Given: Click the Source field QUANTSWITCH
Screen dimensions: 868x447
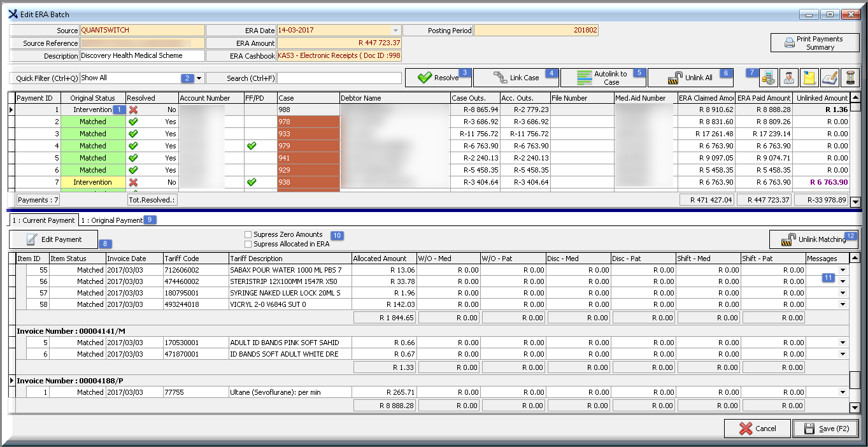Looking at the screenshot, I should (142, 30).
